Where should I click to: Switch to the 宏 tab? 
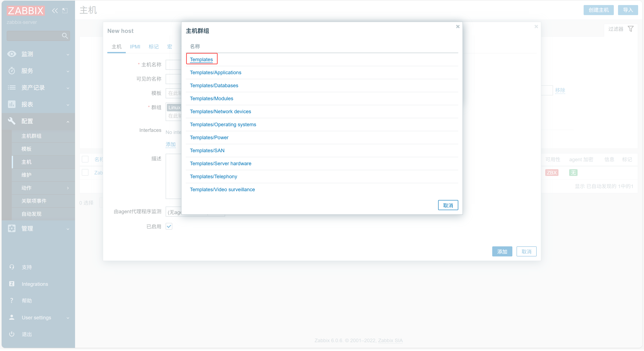pyautogui.click(x=170, y=47)
